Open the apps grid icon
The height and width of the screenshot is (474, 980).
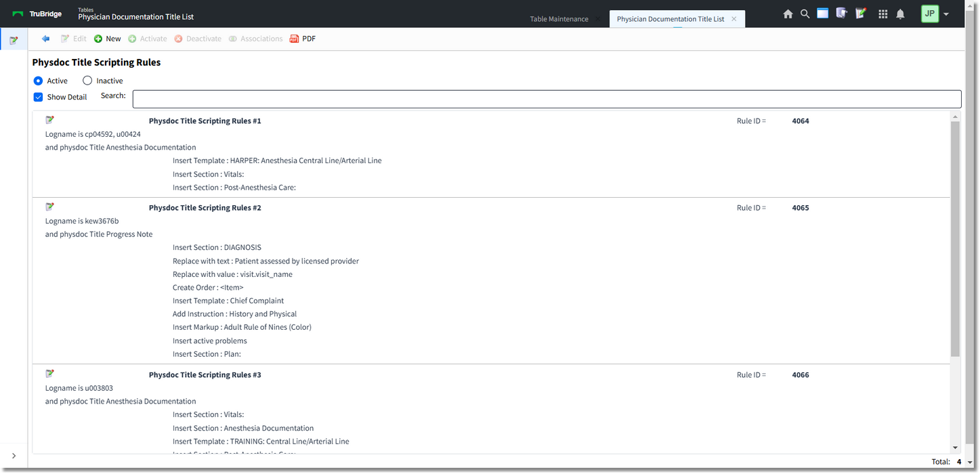tap(882, 14)
